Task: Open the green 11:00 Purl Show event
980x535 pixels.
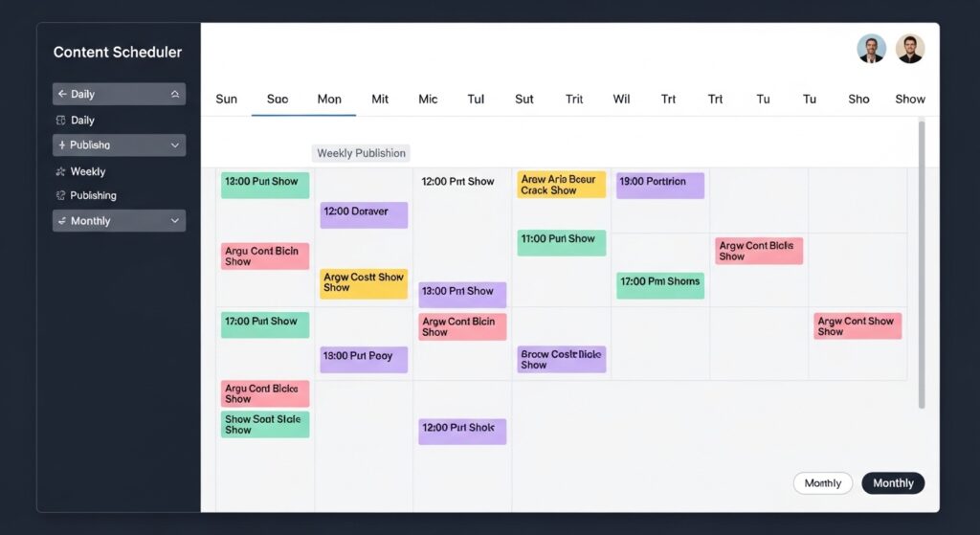Action: pos(561,242)
